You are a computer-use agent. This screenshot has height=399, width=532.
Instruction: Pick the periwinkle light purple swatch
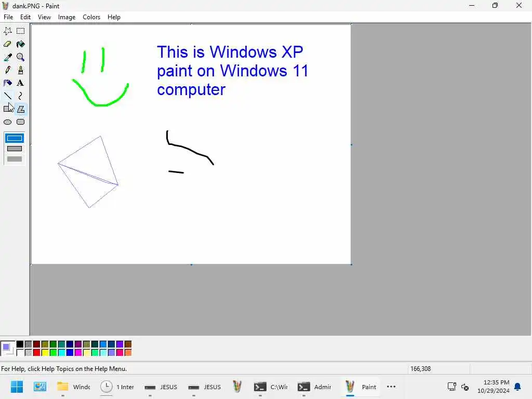point(111,353)
